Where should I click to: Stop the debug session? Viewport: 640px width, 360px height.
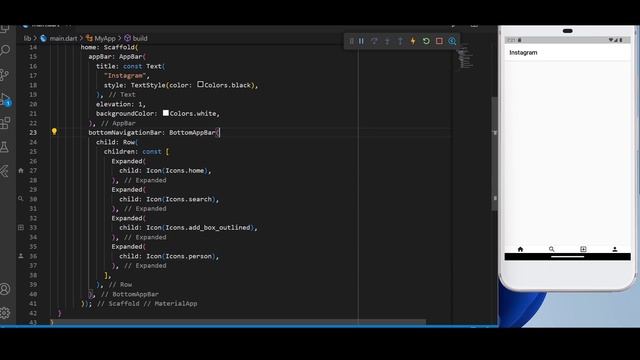439,41
